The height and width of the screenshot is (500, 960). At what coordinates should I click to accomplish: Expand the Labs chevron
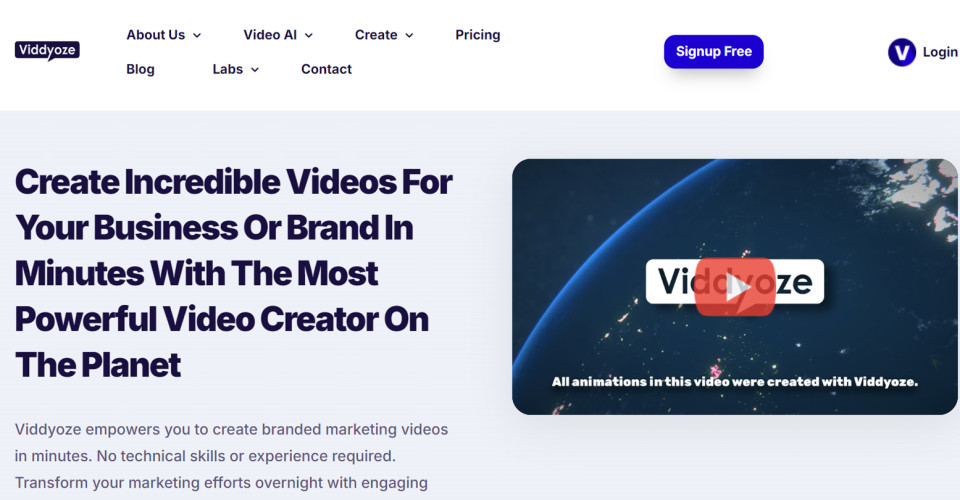[255, 70]
